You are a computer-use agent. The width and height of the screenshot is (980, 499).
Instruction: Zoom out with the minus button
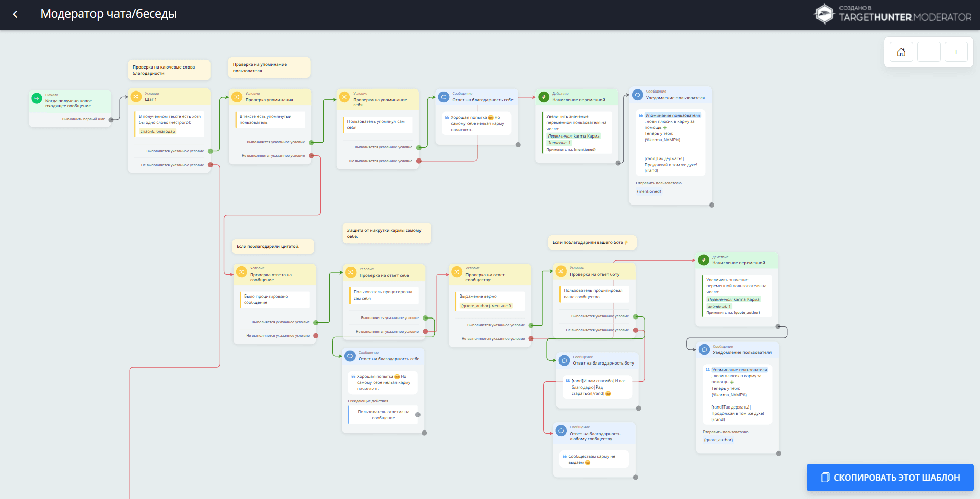[928, 52]
